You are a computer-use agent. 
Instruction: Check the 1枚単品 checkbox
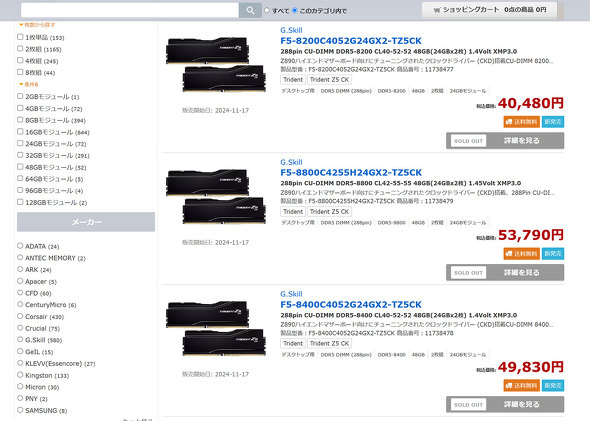click(x=20, y=37)
